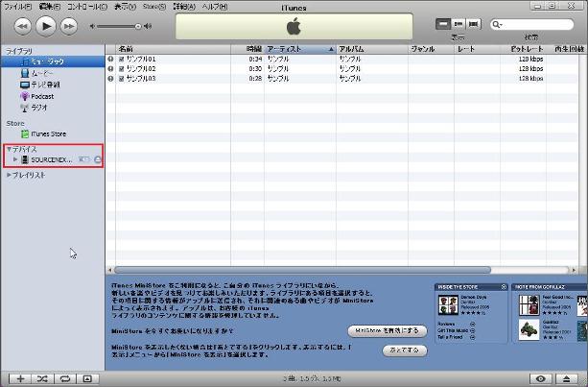Toggle artwork viewer panel button

(87, 378)
